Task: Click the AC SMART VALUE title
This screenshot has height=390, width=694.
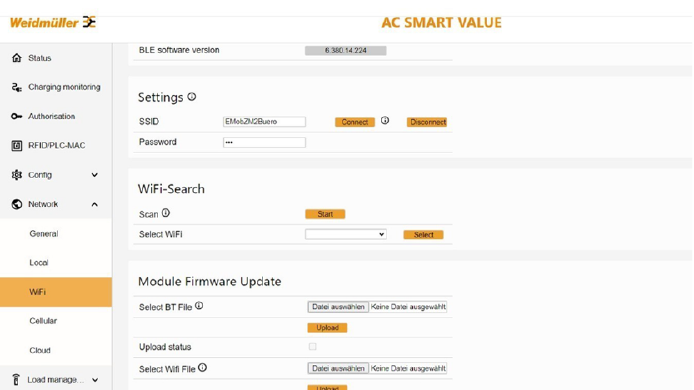Action: (441, 23)
